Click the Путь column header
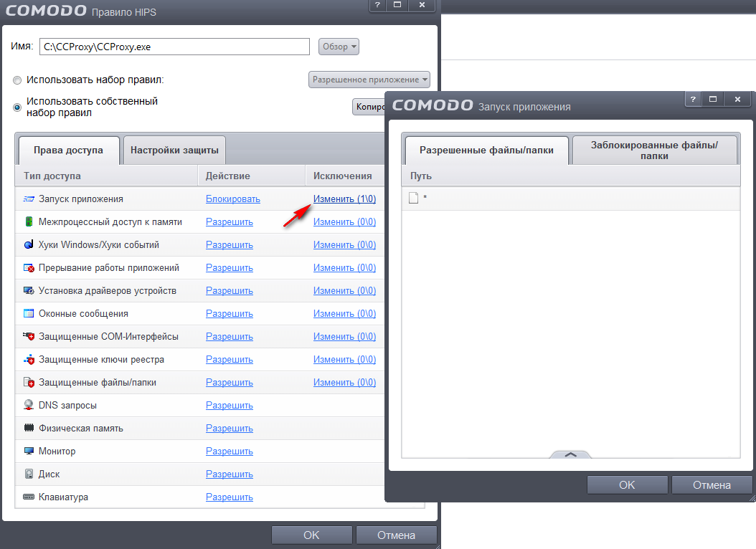 coord(571,176)
